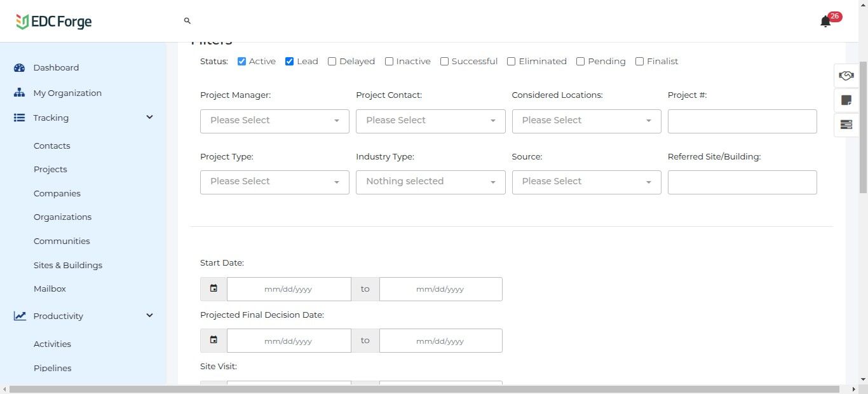Enable the Delayed status checkbox
This screenshot has height=394, width=868.
[332, 62]
